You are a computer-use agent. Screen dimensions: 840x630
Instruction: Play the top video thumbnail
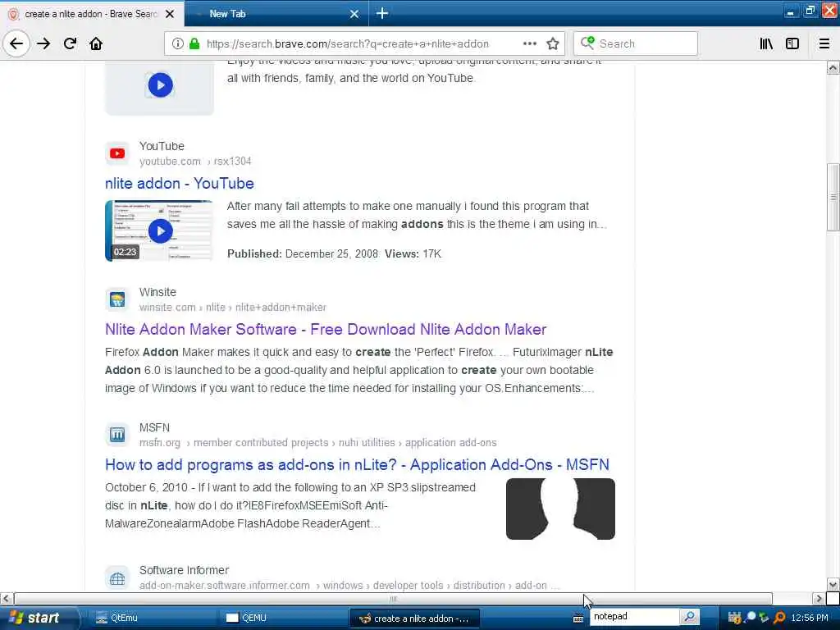160,85
